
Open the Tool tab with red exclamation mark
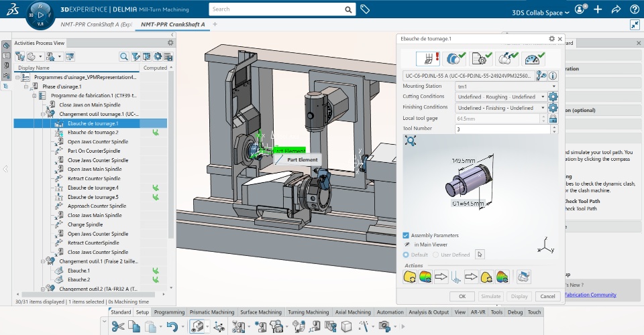(427, 59)
